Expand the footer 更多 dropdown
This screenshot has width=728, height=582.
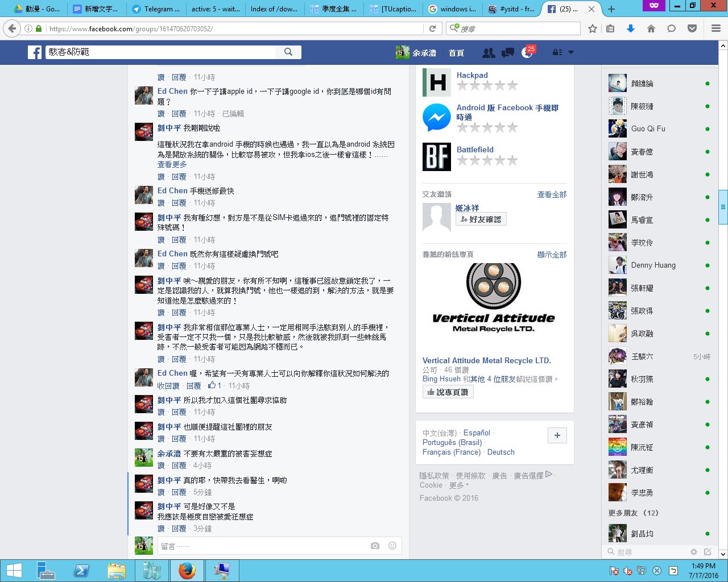click(459, 485)
